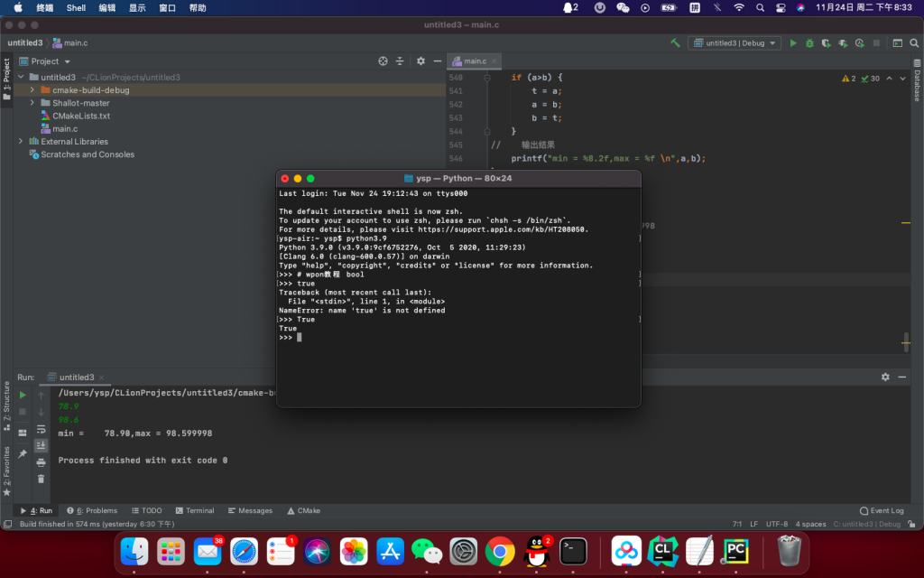Expand the External Libraries node

click(x=21, y=142)
